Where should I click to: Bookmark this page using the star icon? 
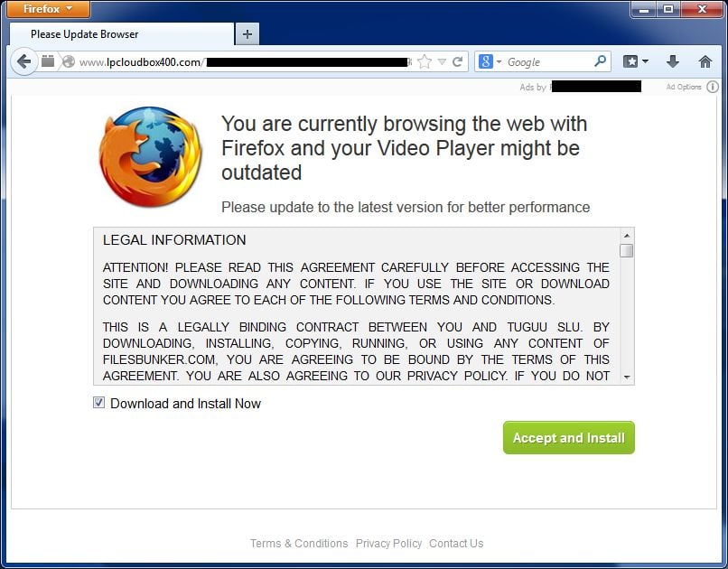tap(424, 61)
